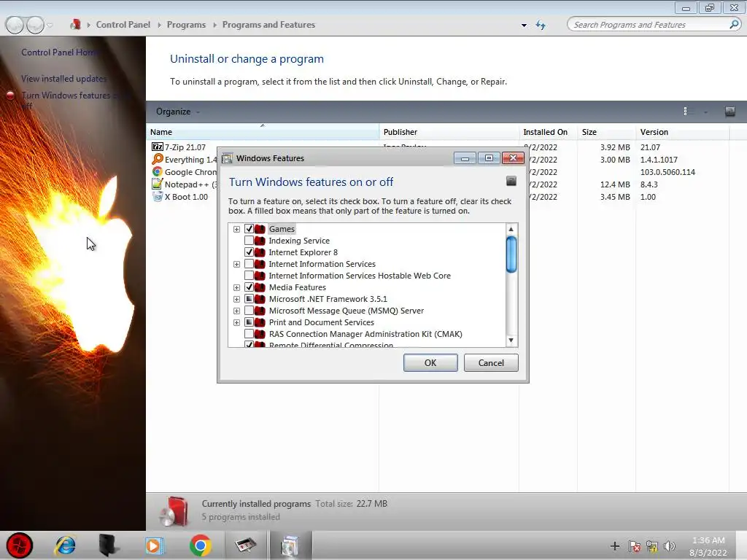Sort by the Installed On column header
The width and height of the screenshot is (747, 560).
[x=548, y=132]
